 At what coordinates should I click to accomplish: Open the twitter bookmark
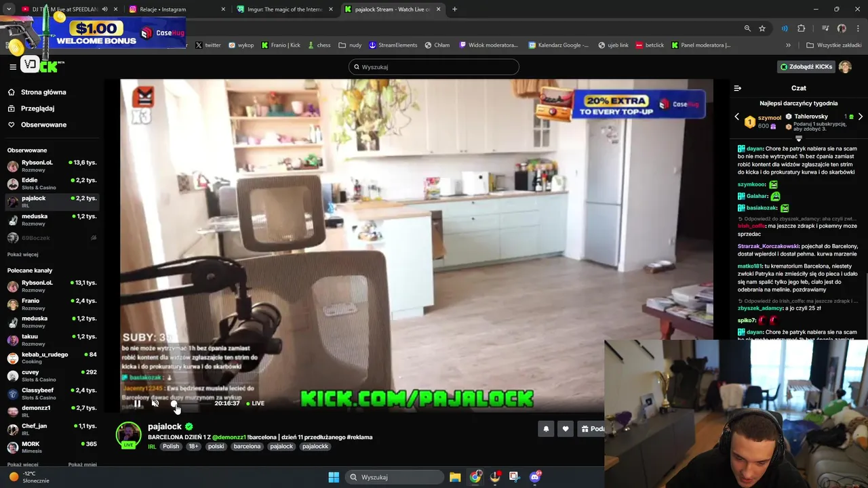click(x=208, y=45)
